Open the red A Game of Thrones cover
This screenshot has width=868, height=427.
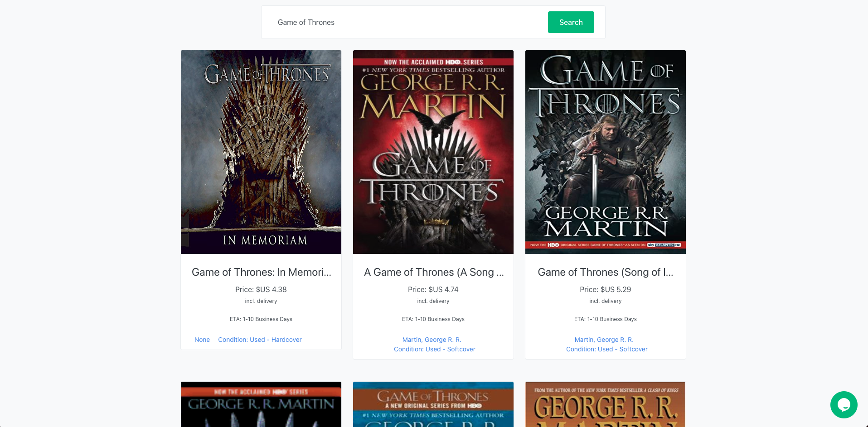(x=433, y=152)
